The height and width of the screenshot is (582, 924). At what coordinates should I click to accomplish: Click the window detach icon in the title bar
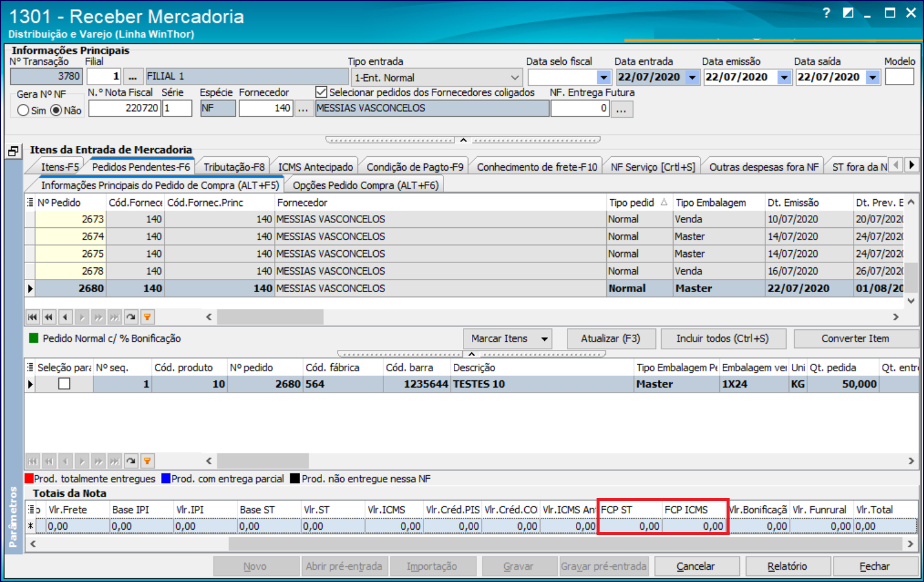click(x=848, y=13)
